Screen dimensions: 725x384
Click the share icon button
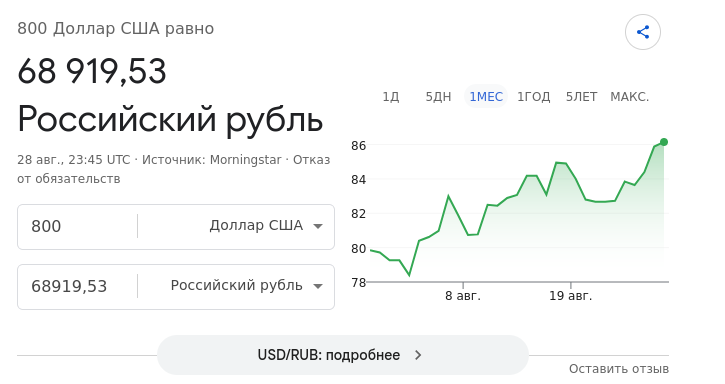click(643, 32)
